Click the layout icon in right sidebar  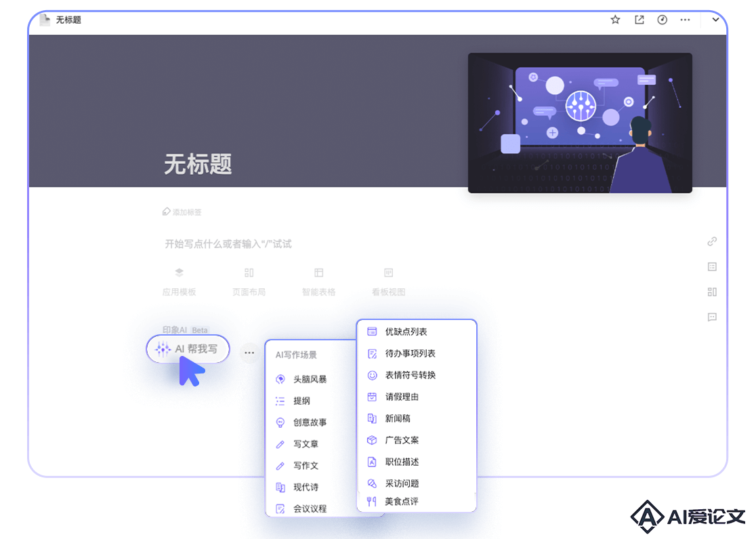tap(712, 292)
